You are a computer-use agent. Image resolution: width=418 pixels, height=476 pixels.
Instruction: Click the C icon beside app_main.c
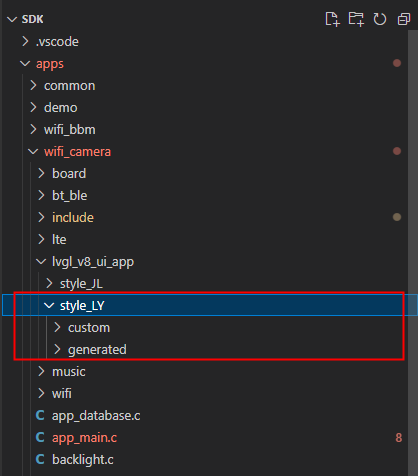40,437
